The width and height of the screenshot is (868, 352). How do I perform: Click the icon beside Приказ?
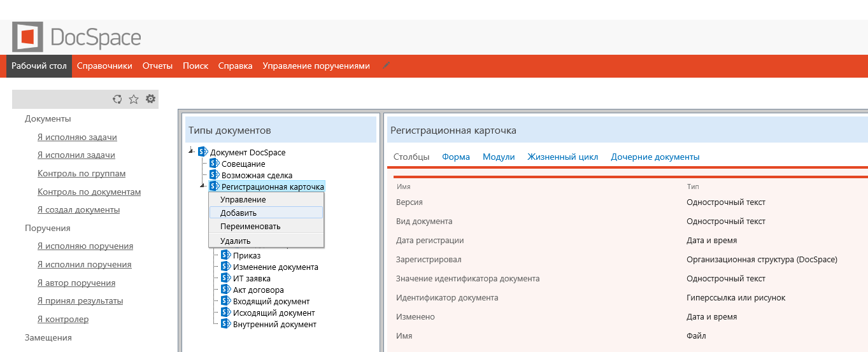tap(226, 255)
